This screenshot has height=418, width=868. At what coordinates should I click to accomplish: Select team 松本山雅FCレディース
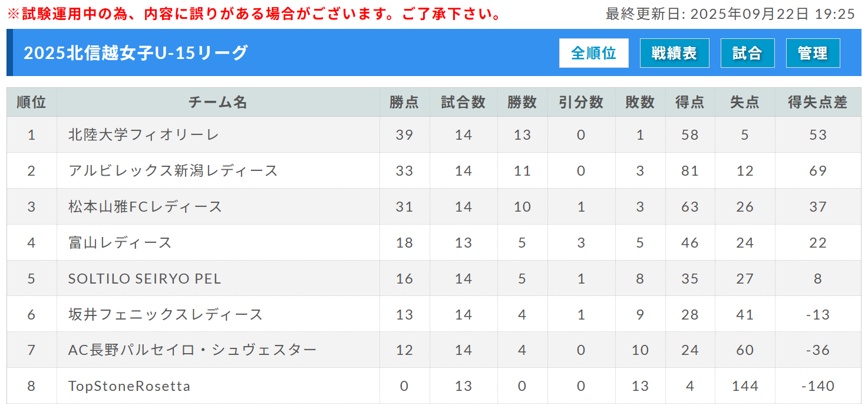tap(146, 207)
